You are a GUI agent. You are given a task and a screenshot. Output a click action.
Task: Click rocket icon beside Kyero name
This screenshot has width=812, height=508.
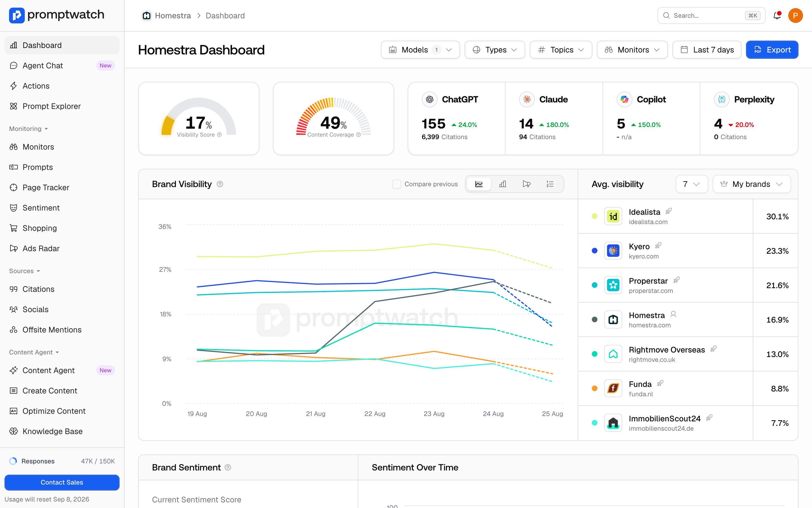658,246
